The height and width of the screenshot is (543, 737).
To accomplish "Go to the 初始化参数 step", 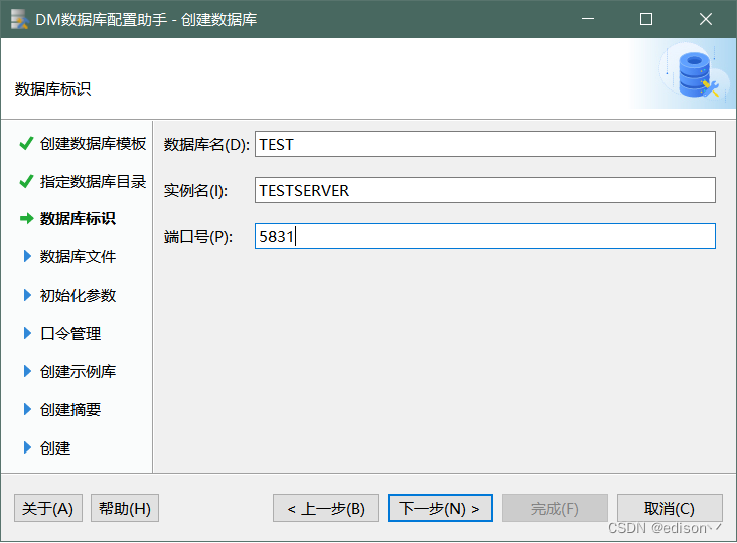I will coord(78,295).
